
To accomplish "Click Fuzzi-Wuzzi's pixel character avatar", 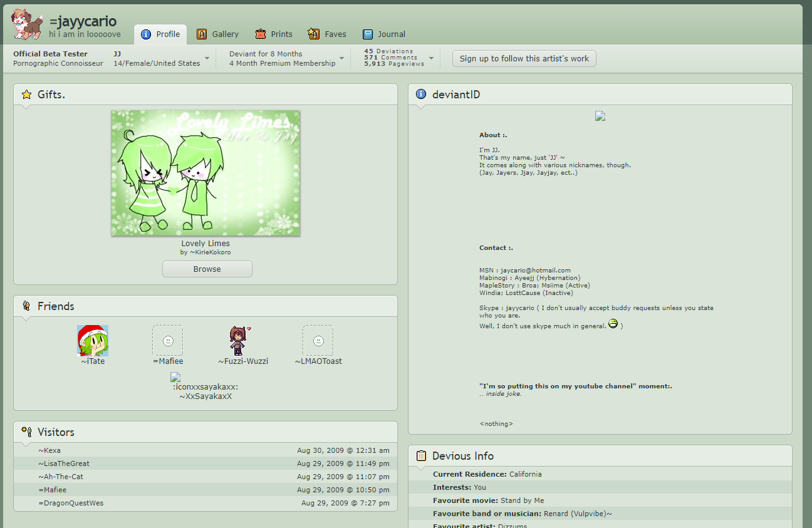I will point(239,341).
